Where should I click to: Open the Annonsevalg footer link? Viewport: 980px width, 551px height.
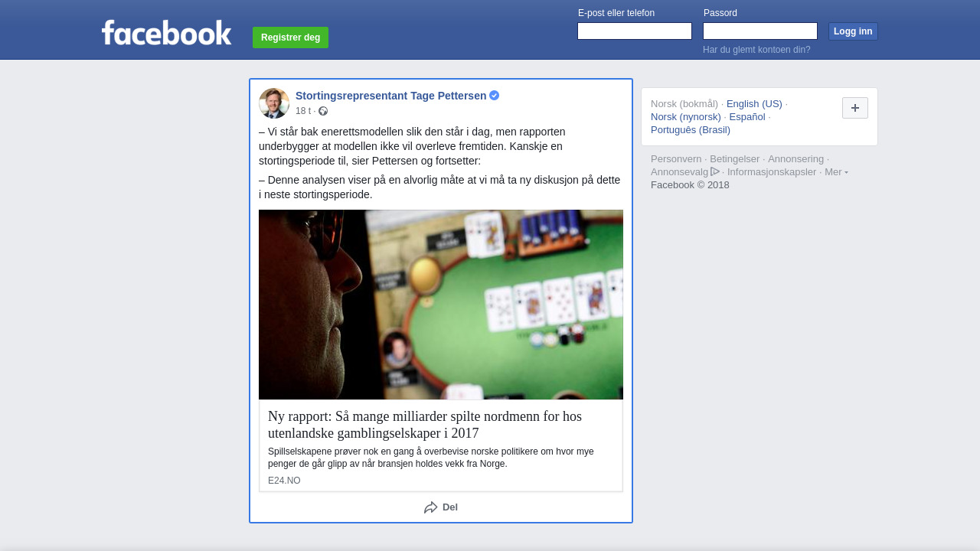(680, 172)
